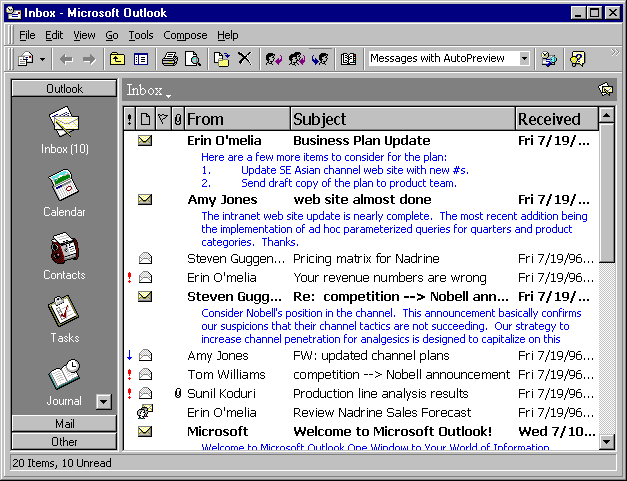Click the Forward message toolbar icon
Viewport: 627px width, 481px height.
click(x=320, y=60)
